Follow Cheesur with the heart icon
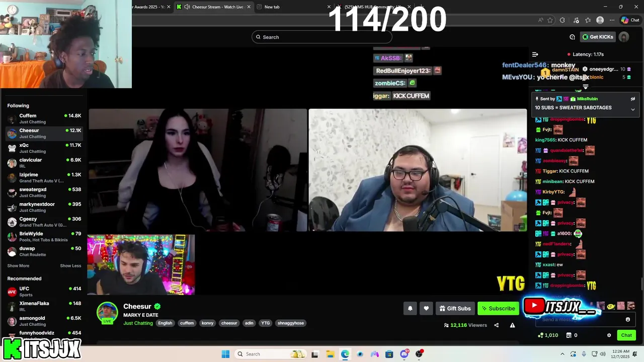Screen dimensions: 644x362 coord(426,308)
